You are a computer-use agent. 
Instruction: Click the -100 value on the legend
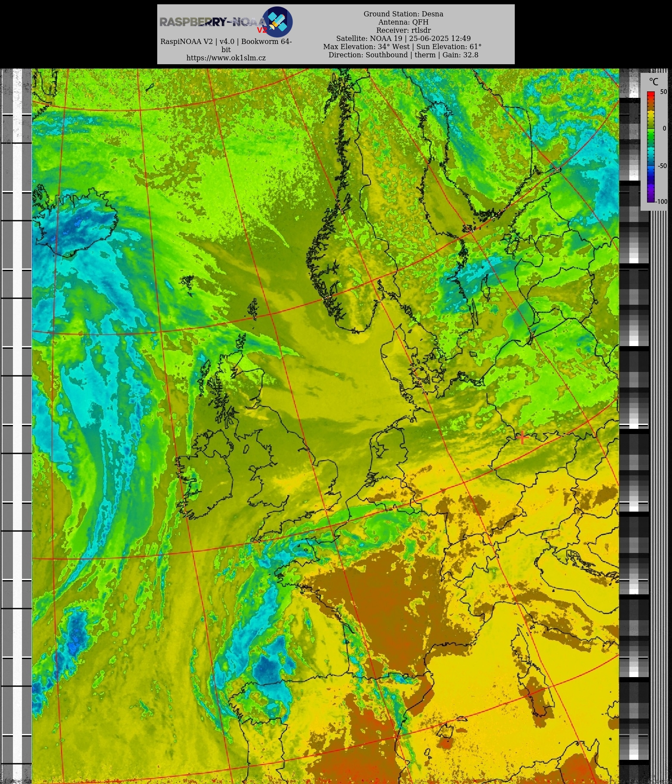pyautogui.click(x=662, y=202)
